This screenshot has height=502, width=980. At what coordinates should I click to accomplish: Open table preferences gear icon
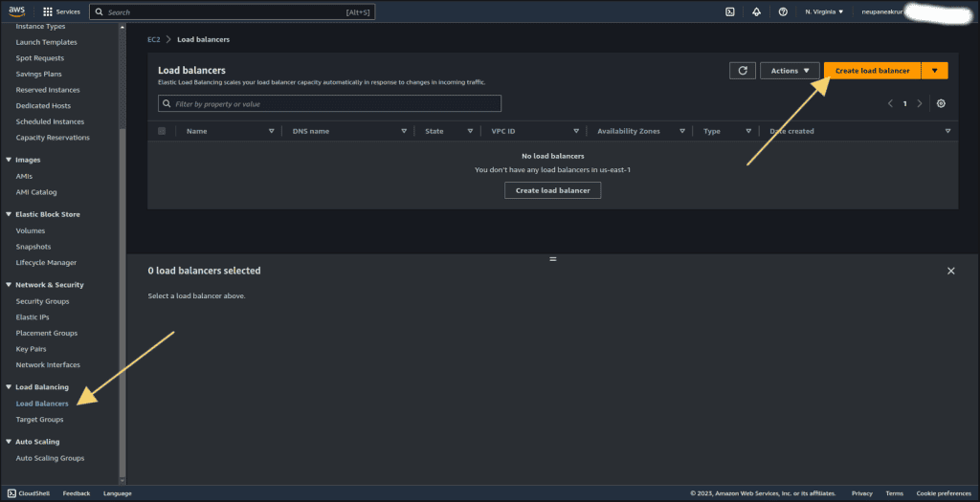941,103
